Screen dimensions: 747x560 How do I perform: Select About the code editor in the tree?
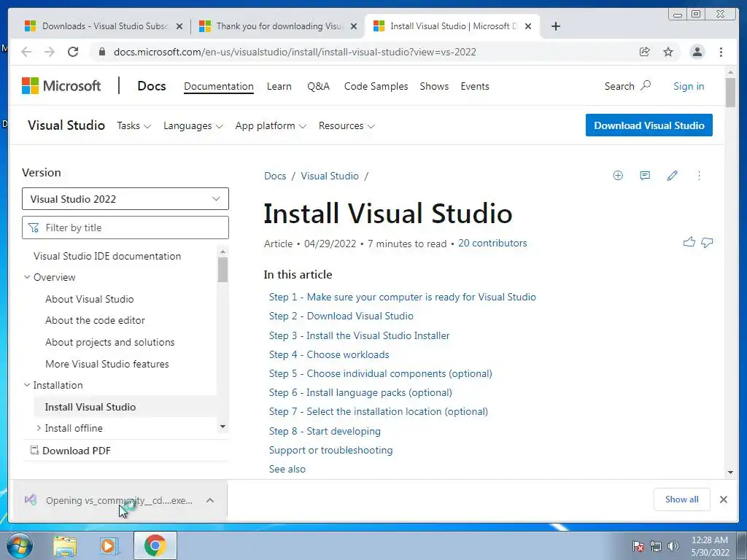[95, 321]
